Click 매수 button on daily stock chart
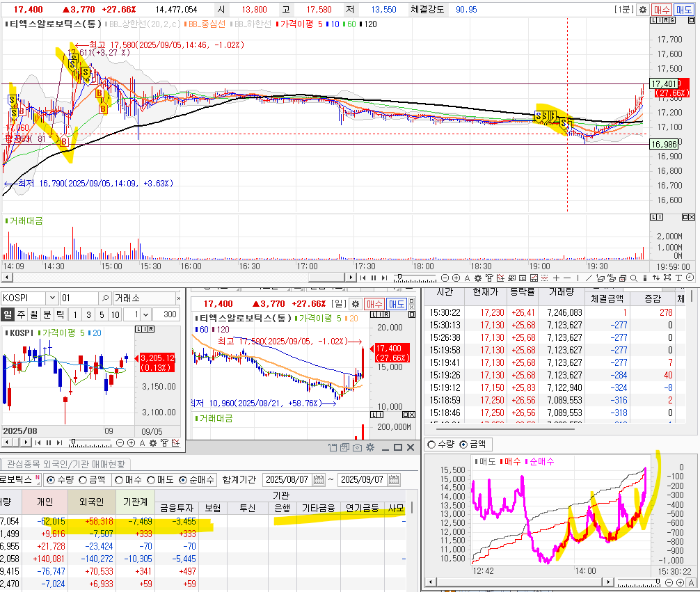 click(374, 304)
